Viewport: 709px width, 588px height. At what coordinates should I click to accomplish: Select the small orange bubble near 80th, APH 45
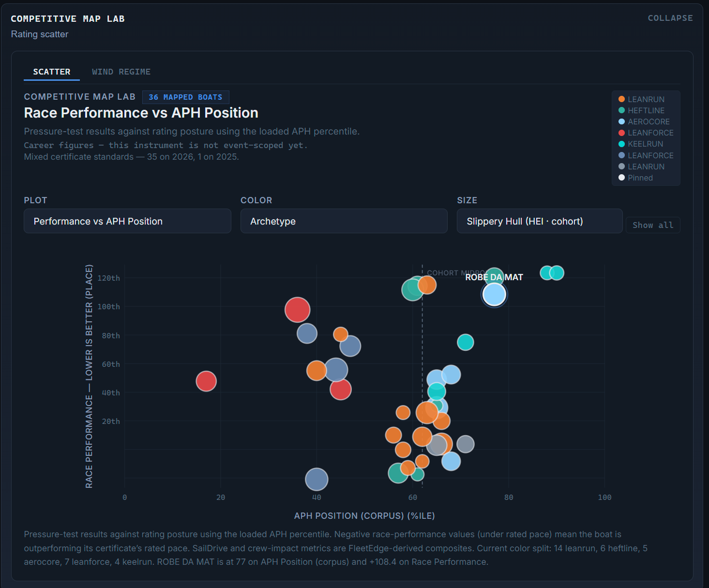coord(341,334)
